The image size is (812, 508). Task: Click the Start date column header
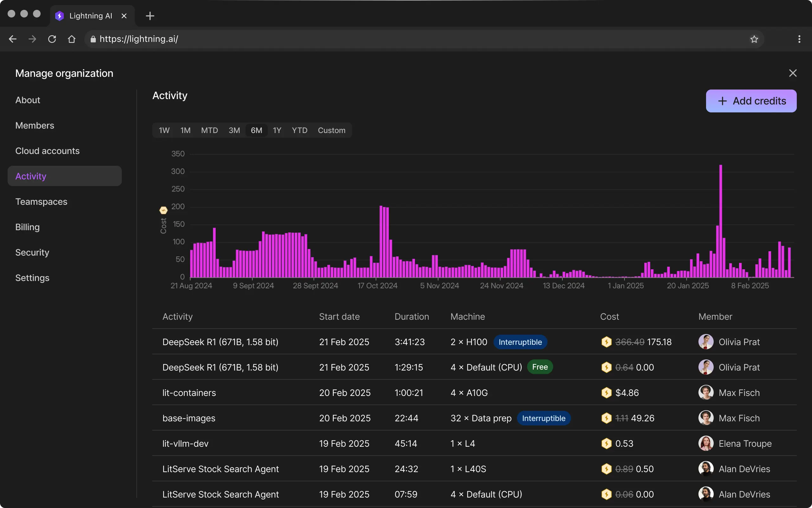tap(339, 317)
